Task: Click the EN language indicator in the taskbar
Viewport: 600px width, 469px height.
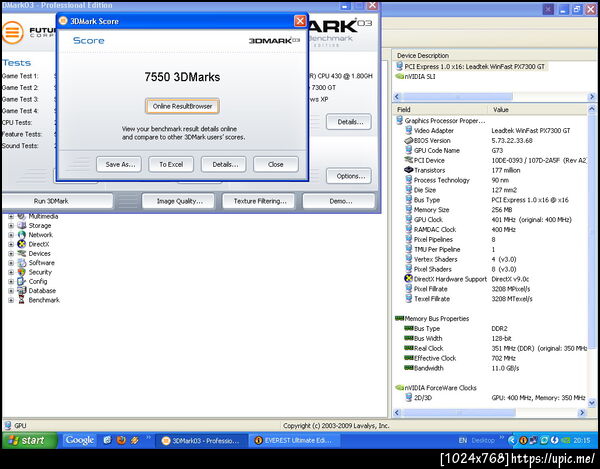Action: click(463, 441)
